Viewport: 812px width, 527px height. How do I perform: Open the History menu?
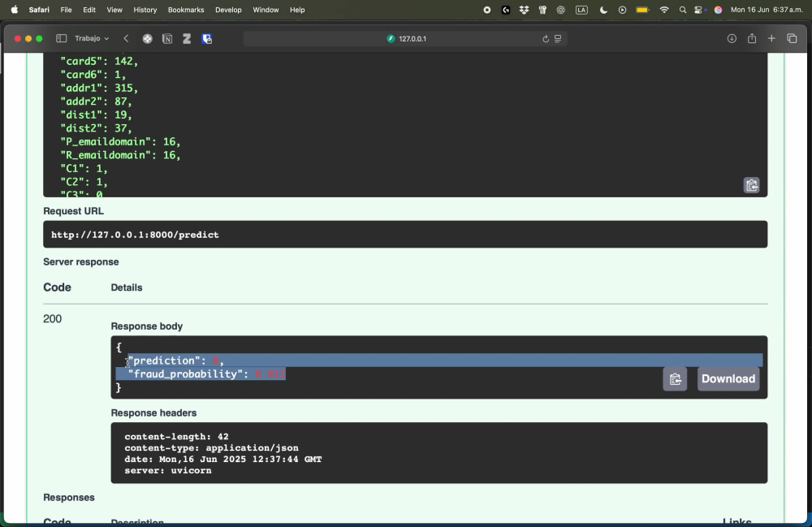point(145,10)
